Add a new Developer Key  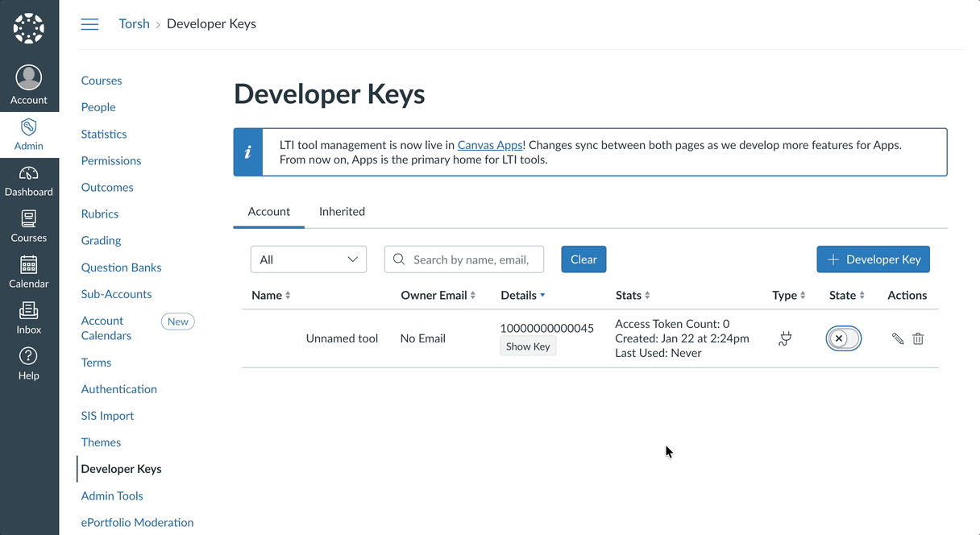[873, 259]
